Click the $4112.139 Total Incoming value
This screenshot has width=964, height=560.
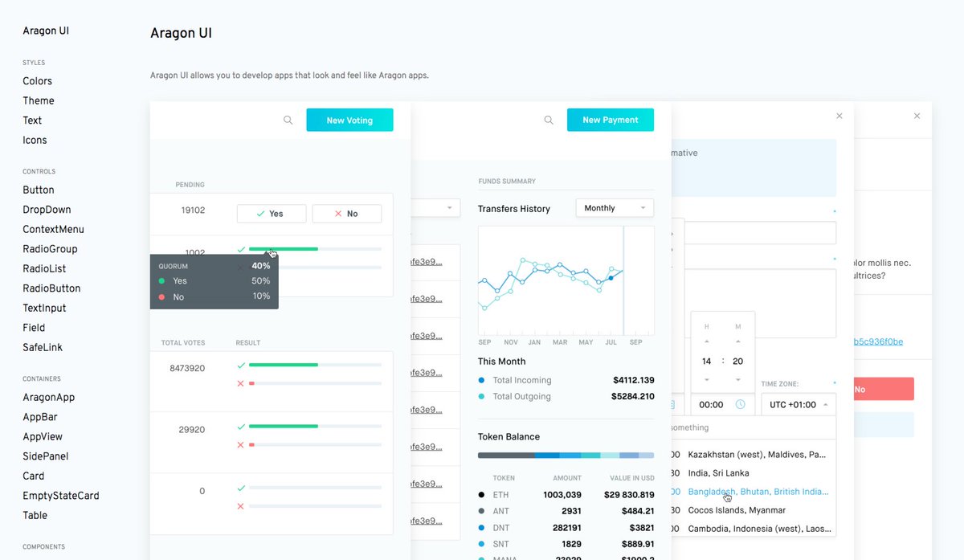point(633,380)
